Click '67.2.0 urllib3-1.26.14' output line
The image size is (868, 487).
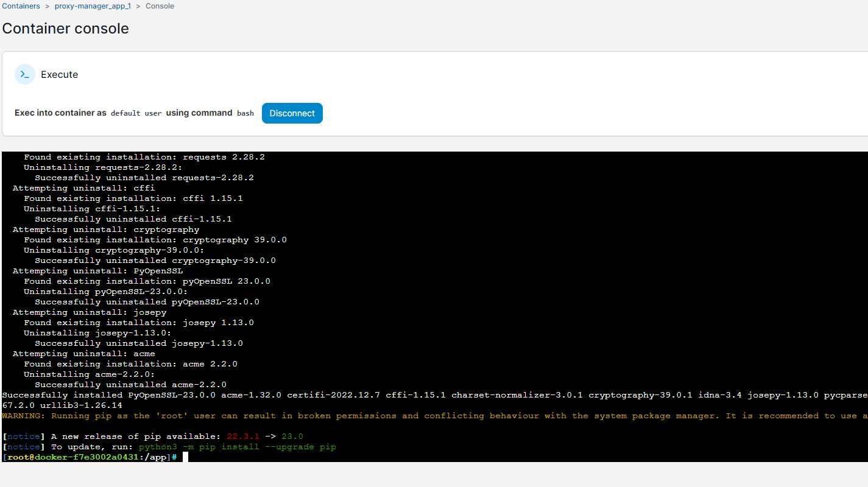[x=62, y=405]
